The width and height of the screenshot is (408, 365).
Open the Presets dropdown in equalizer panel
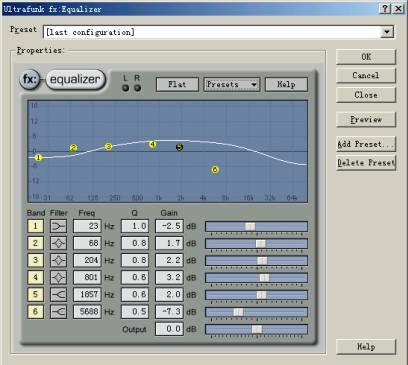point(231,84)
